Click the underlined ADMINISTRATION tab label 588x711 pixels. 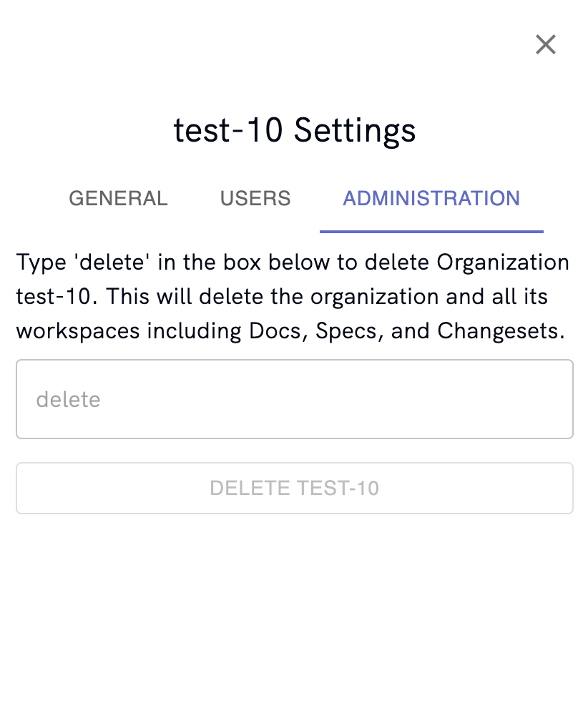(431, 199)
